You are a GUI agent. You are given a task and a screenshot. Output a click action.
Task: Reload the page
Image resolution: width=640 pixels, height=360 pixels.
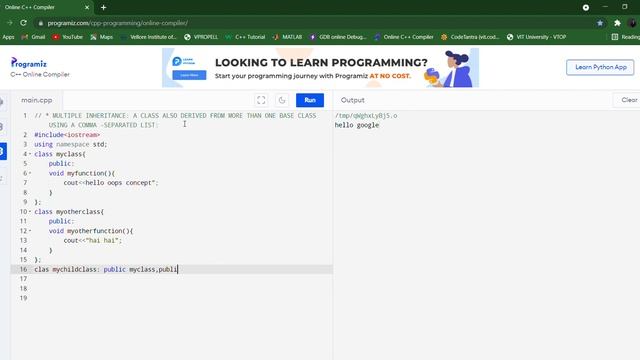point(24,23)
